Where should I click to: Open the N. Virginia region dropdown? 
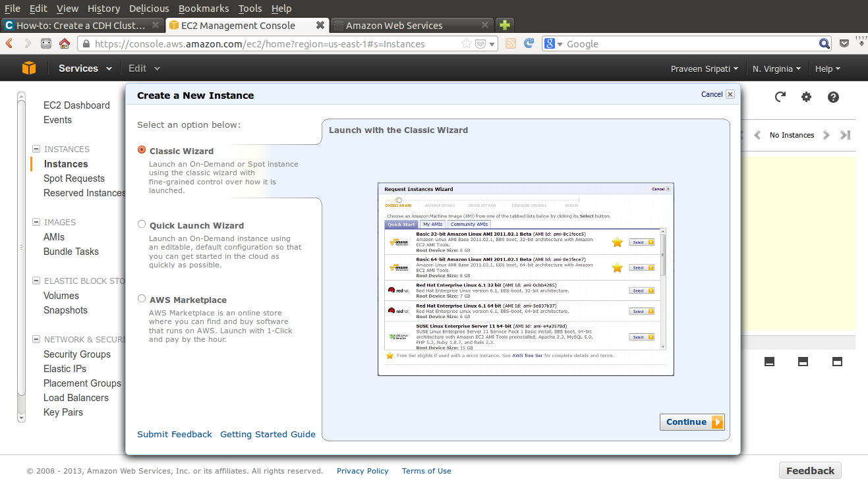(777, 68)
